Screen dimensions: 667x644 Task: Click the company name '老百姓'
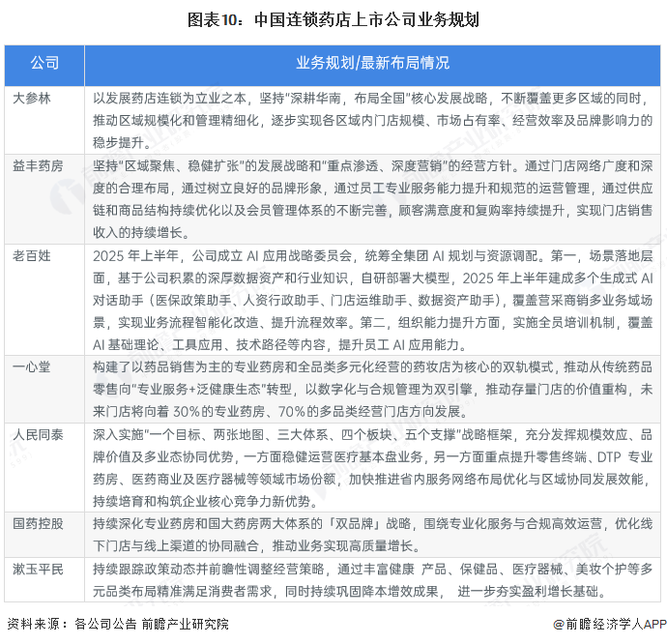click(32, 256)
